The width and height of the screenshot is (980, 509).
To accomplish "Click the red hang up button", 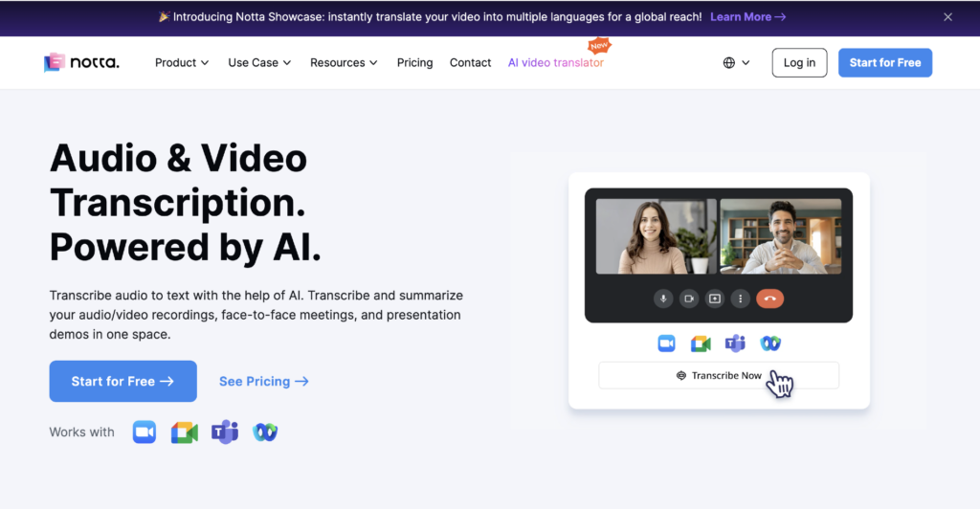I will 770,299.
